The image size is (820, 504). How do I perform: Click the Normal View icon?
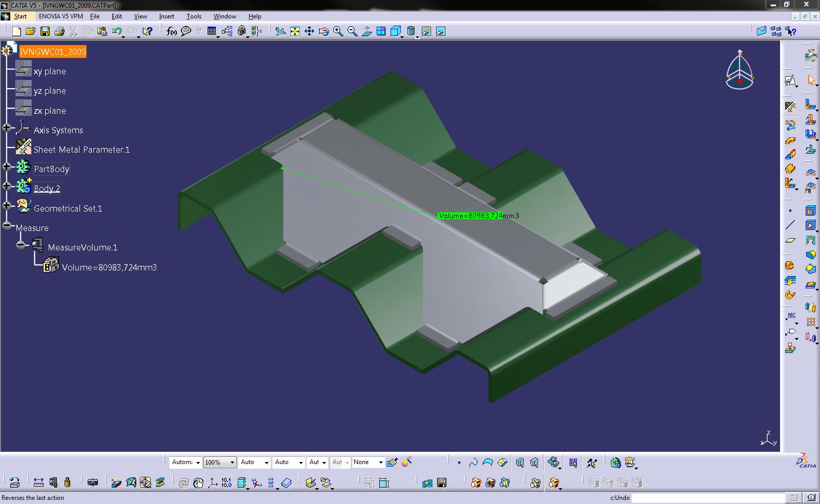(x=366, y=31)
